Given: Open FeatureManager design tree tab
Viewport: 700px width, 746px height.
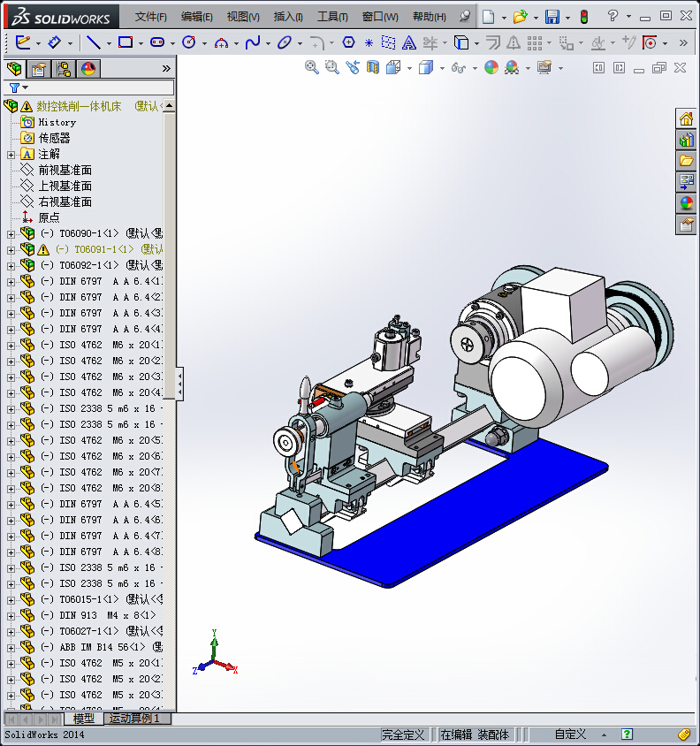Looking at the screenshot, I should tap(14, 69).
